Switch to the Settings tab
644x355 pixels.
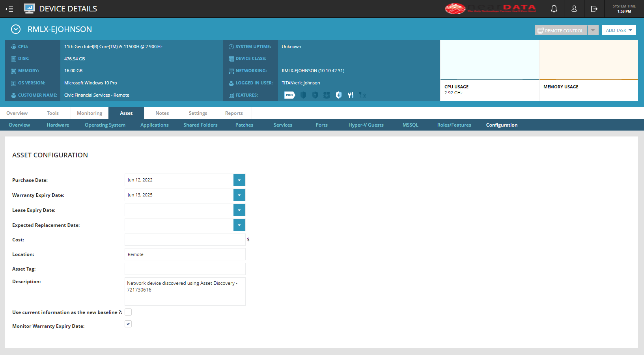coord(198,113)
